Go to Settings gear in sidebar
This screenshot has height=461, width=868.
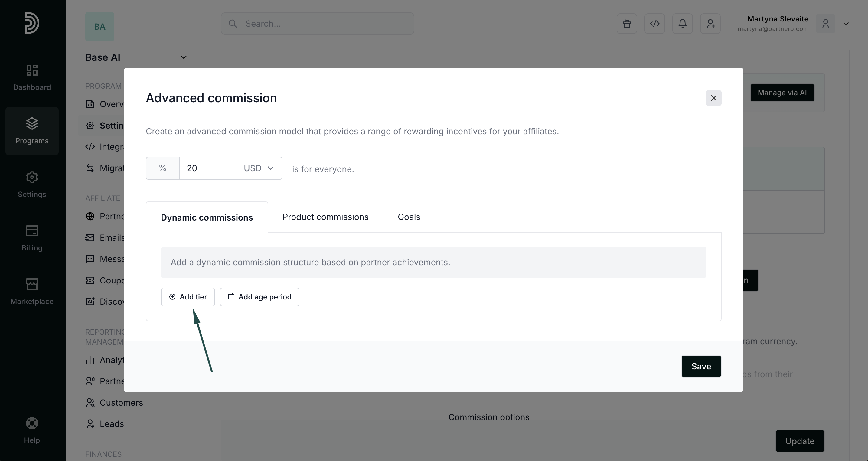coord(32,184)
